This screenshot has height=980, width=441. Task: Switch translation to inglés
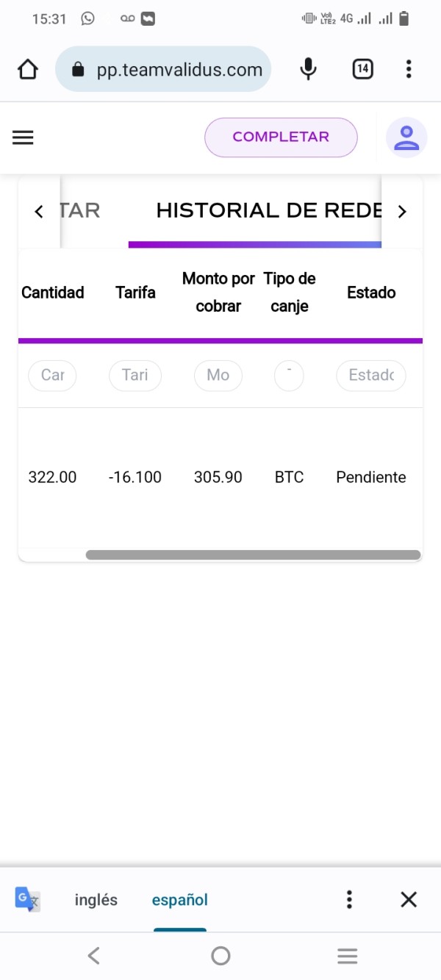[96, 900]
